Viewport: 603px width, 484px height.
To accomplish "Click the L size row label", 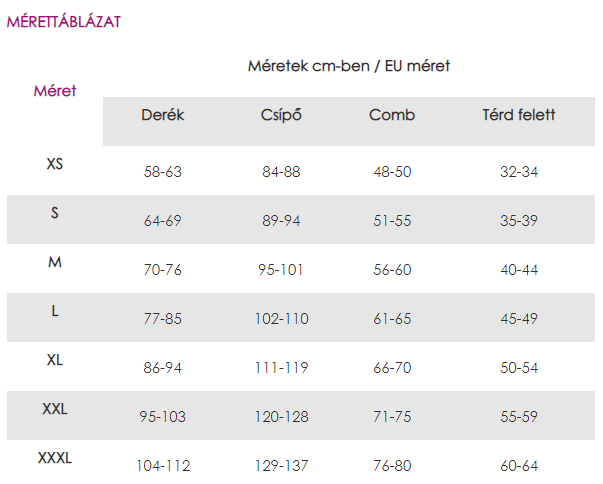I will (55, 311).
